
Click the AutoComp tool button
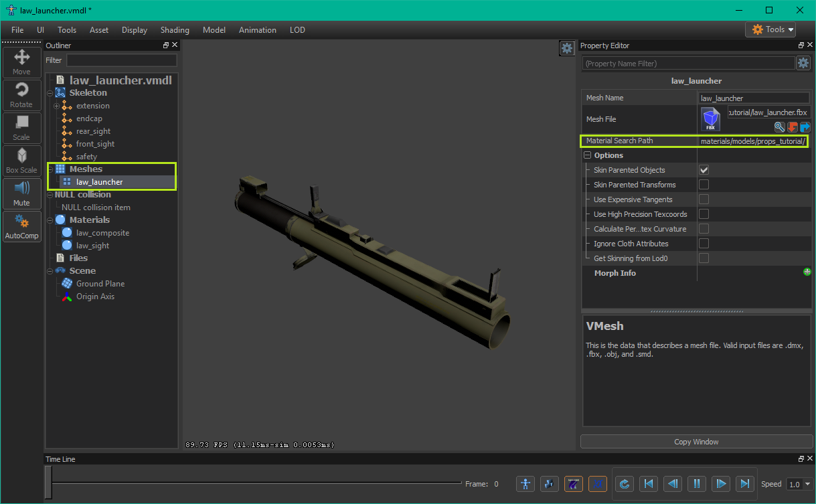21,226
